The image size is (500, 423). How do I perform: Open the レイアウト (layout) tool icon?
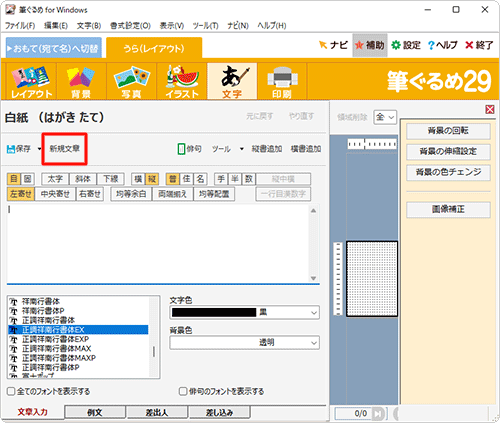tap(31, 81)
